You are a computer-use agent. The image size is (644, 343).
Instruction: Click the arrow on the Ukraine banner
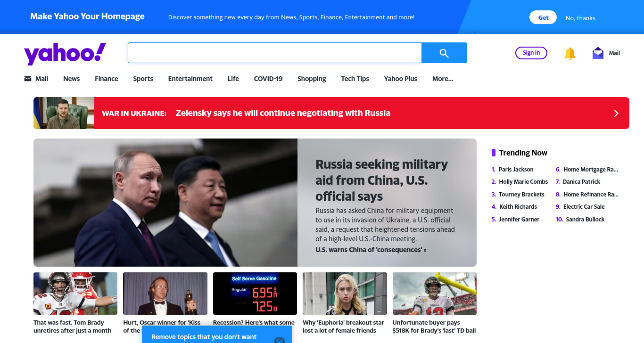[x=616, y=113]
